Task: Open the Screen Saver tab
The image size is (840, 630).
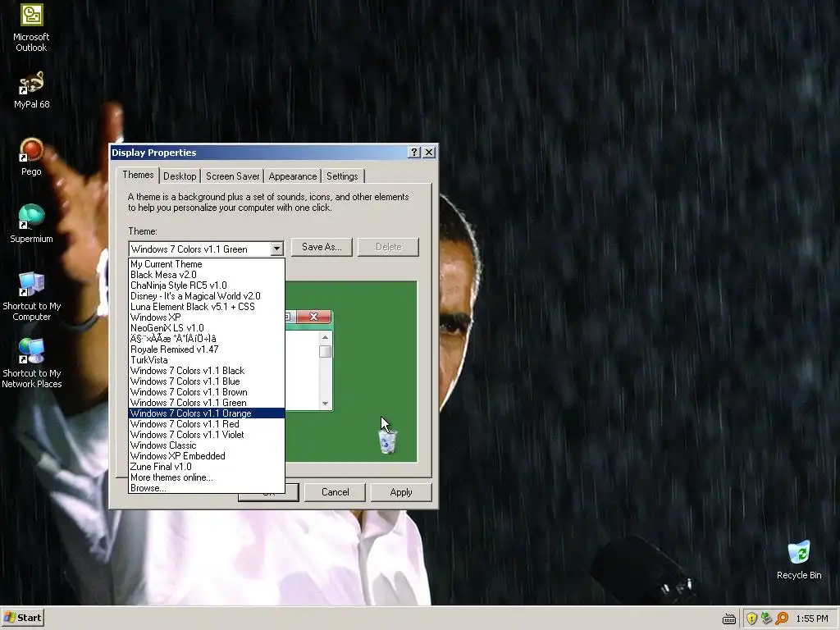Action: (x=232, y=176)
